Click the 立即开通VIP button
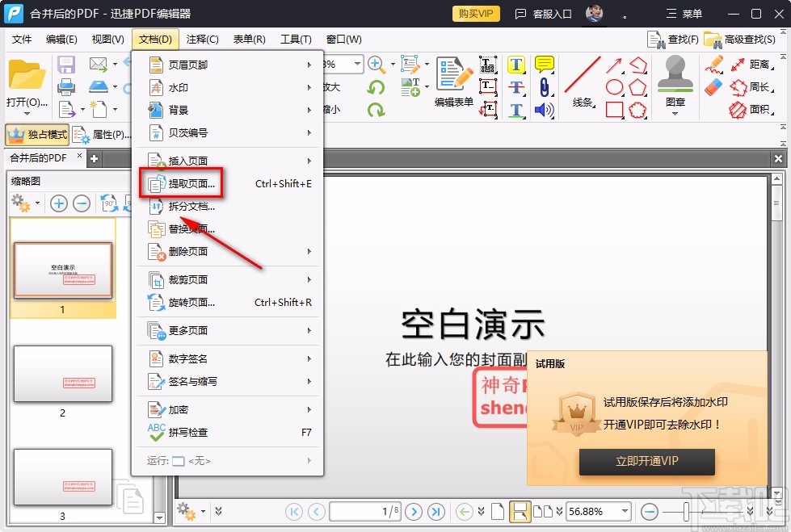791x532 pixels. click(646, 462)
